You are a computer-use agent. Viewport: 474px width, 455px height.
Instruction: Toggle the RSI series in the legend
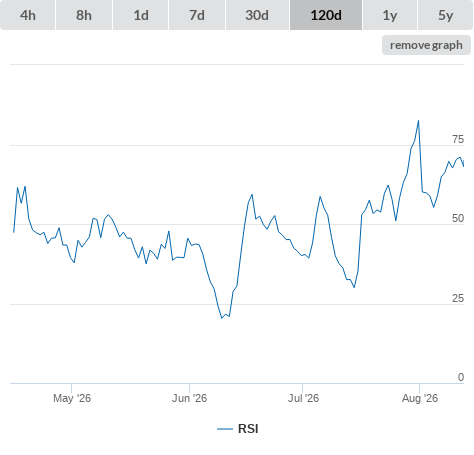238,429
